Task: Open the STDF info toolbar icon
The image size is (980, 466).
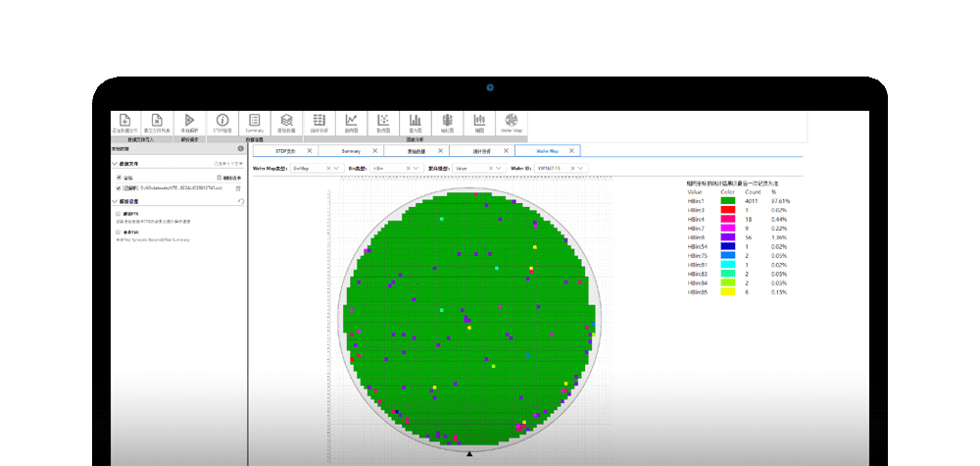Action: point(221,120)
